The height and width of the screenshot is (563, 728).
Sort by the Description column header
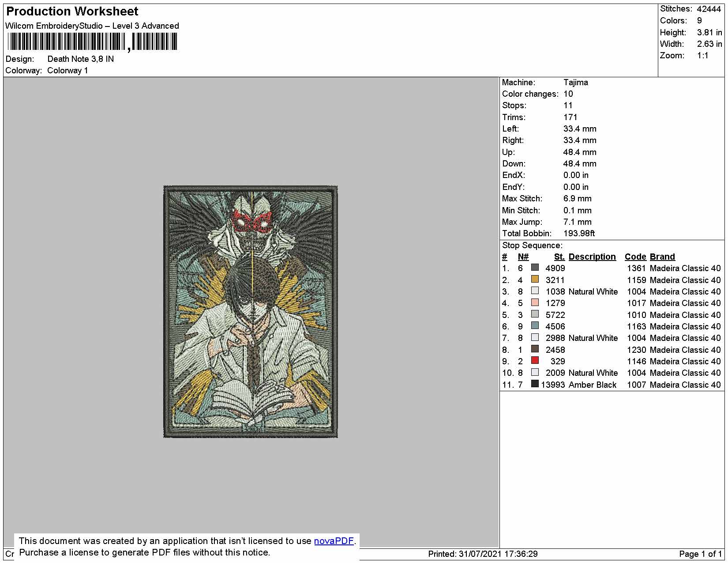point(592,257)
